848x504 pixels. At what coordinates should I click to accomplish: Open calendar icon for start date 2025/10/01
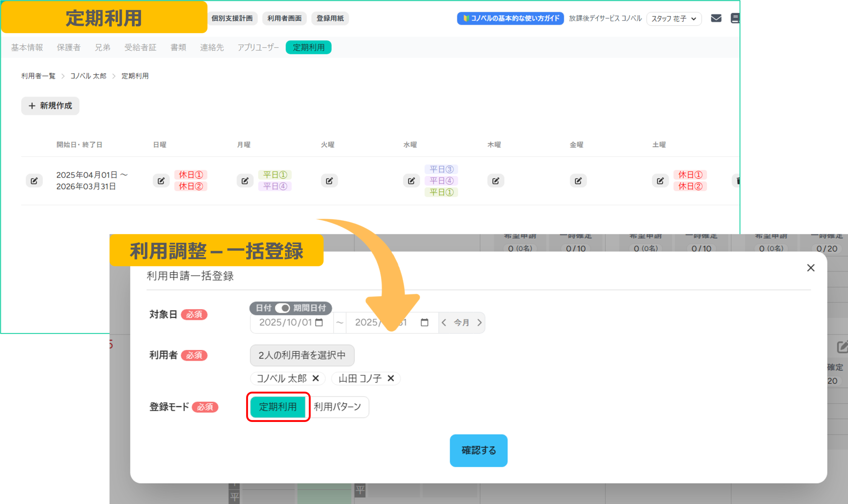pos(319,322)
